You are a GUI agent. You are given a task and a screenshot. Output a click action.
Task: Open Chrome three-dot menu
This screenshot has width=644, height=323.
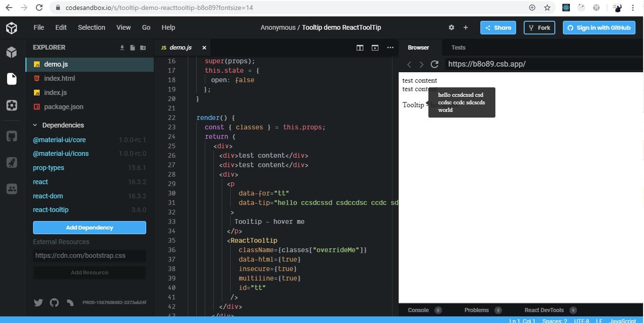[x=633, y=8]
